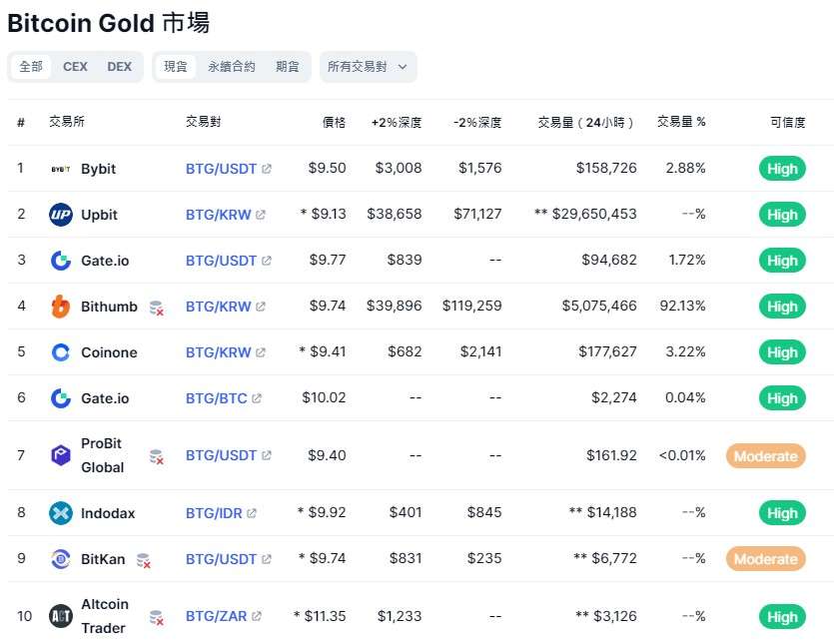834x644 pixels.
Task: Select the DEX filter option
Action: [119, 67]
